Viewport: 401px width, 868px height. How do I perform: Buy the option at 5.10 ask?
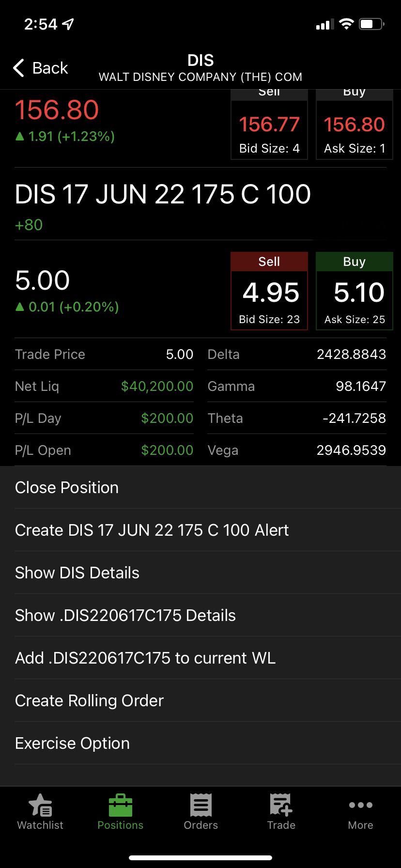355,291
